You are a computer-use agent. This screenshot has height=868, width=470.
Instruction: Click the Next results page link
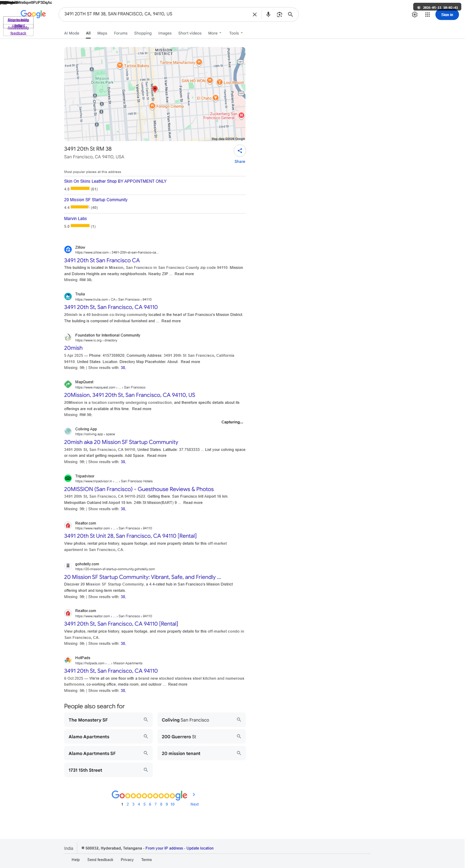click(195, 804)
